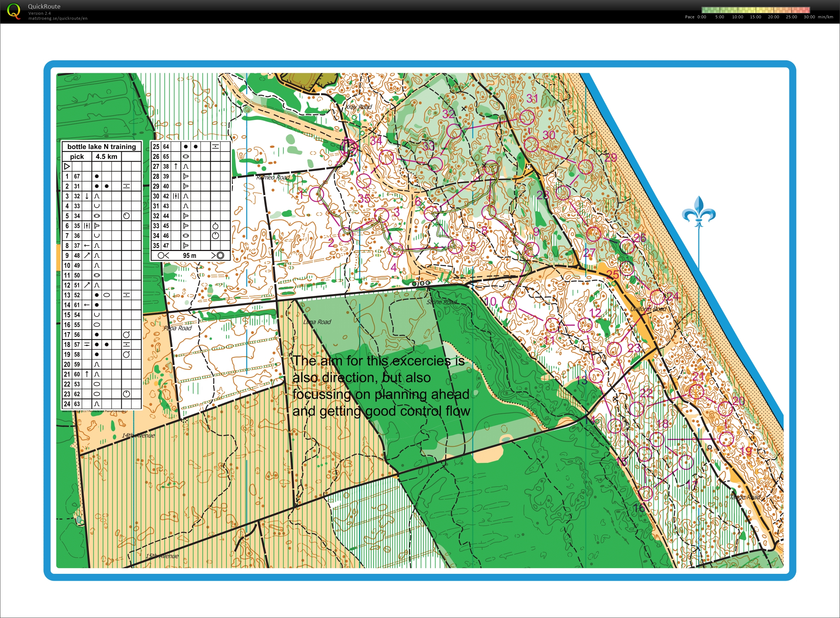Click the Papa Road label

[x=178, y=328]
